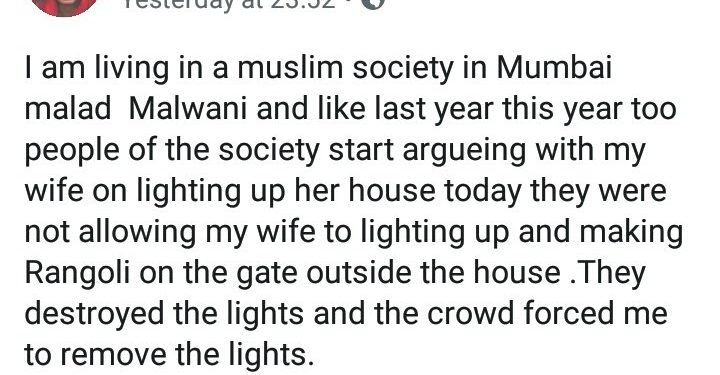720x375 pixels.
Task: Click the word 'making' in the post
Action: tap(631, 233)
